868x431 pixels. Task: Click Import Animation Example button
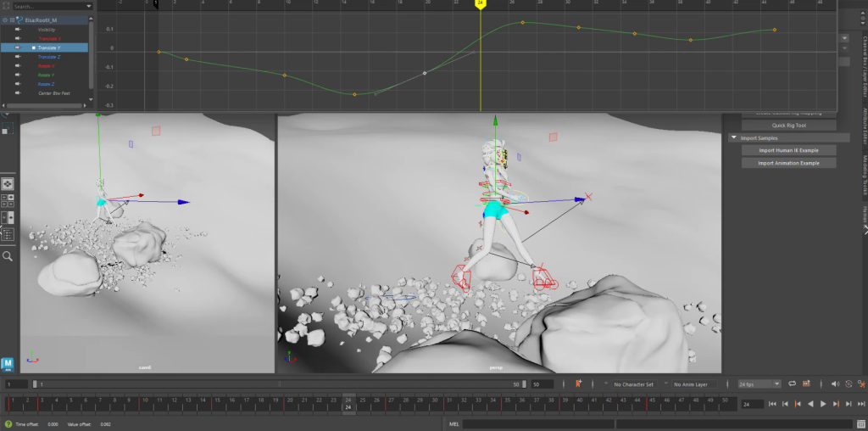tap(789, 163)
